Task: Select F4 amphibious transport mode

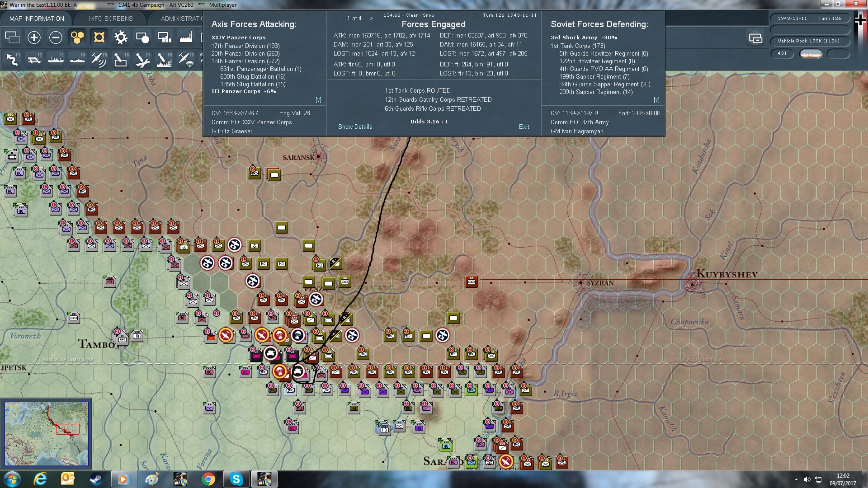Action: (x=77, y=59)
